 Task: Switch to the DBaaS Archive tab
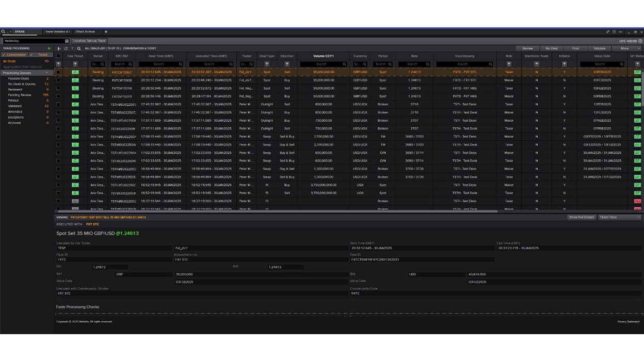[x=85, y=32]
